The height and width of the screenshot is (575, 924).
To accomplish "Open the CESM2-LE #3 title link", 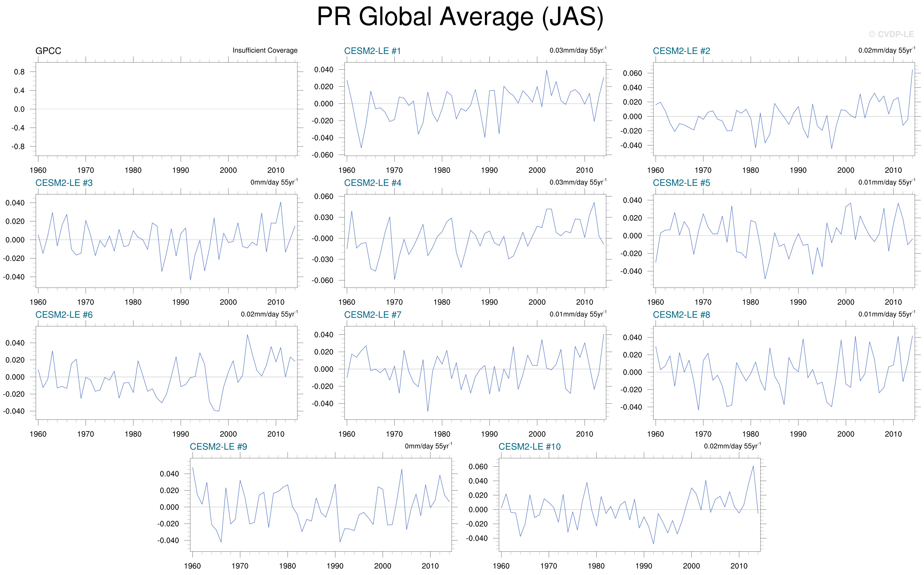I will point(64,183).
